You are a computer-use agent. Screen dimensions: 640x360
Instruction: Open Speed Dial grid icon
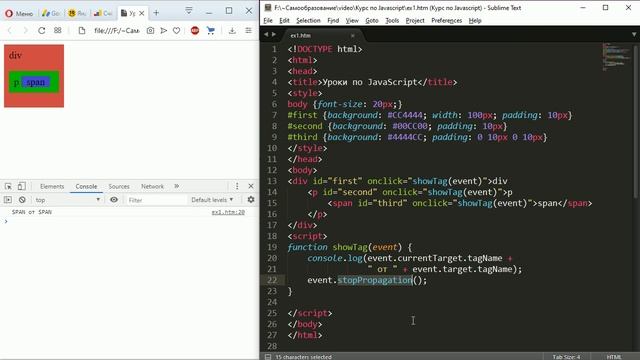58,30
